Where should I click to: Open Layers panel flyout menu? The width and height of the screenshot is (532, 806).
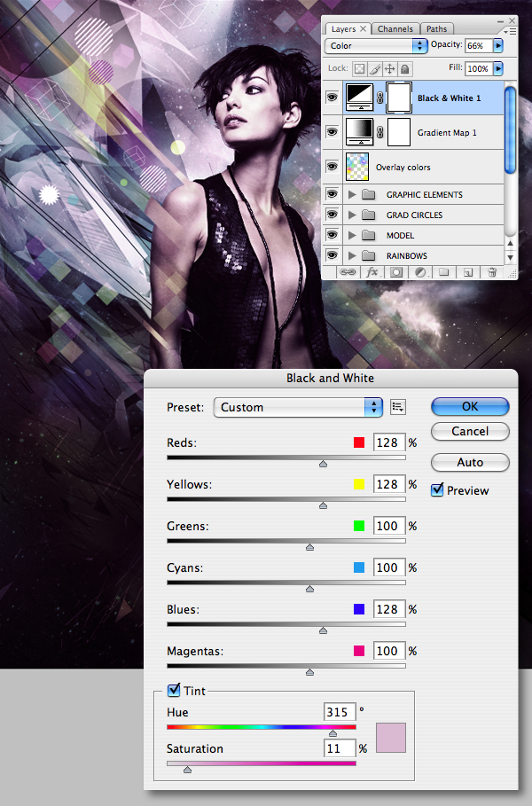click(512, 32)
